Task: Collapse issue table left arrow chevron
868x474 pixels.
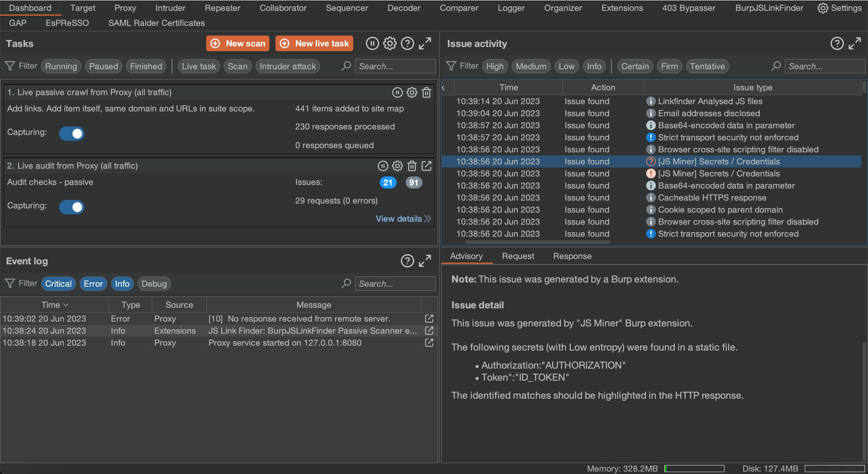Action: (443, 88)
